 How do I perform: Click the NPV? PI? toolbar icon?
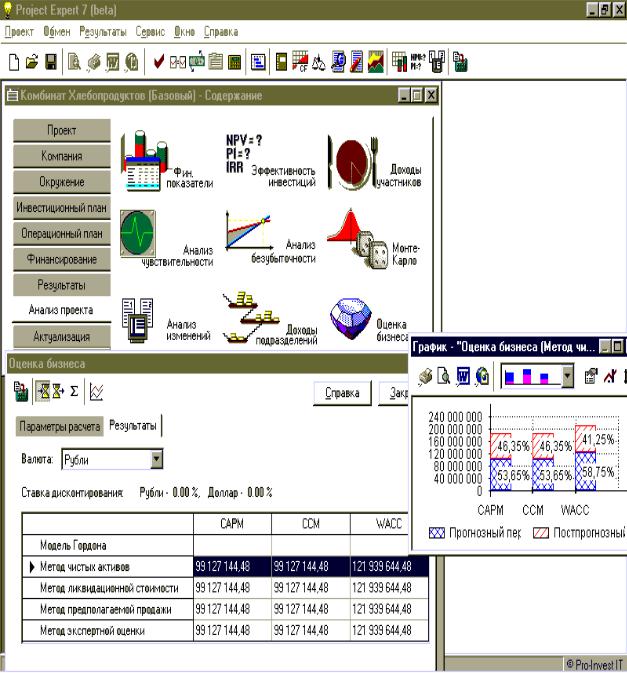[418, 62]
